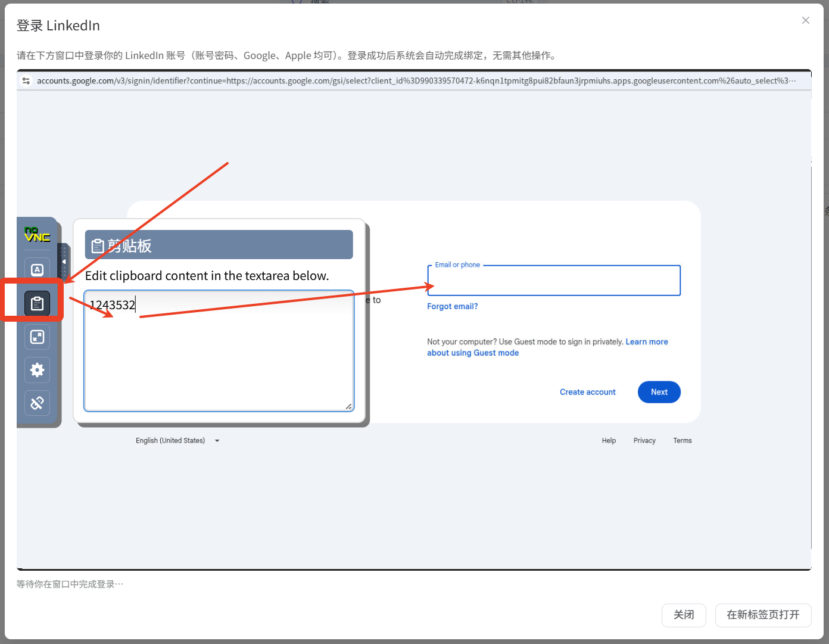The width and height of the screenshot is (829, 644).
Task: Open Learn more about using Guest mode link
Action: [x=547, y=347]
